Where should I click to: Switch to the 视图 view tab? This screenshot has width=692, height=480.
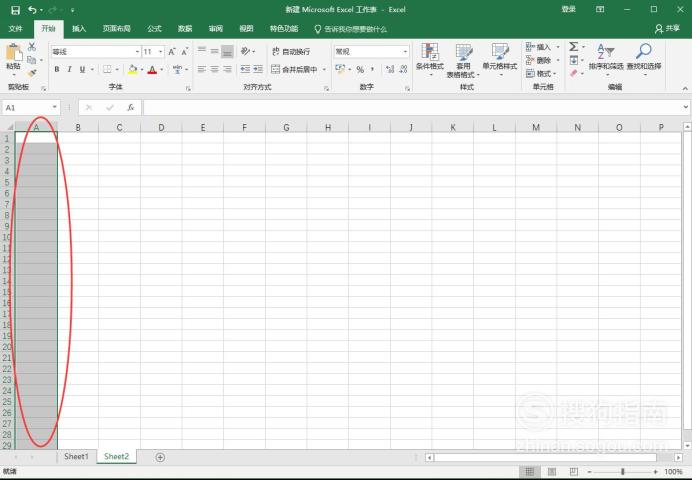(x=246, y=29)
